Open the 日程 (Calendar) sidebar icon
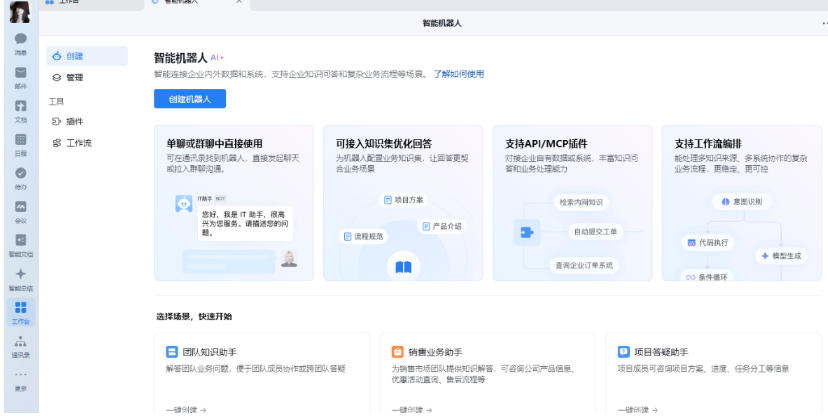The width and height of the screenshot is (828, 417). (21, 140)
